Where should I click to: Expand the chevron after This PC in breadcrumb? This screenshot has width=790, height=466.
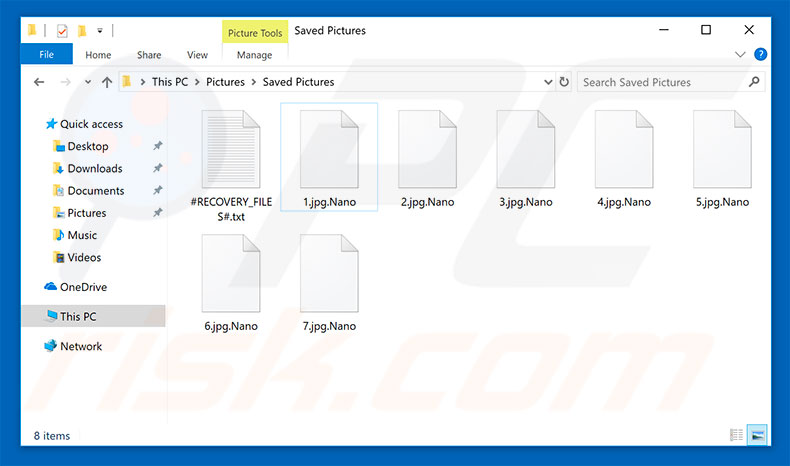click(197, 82)
